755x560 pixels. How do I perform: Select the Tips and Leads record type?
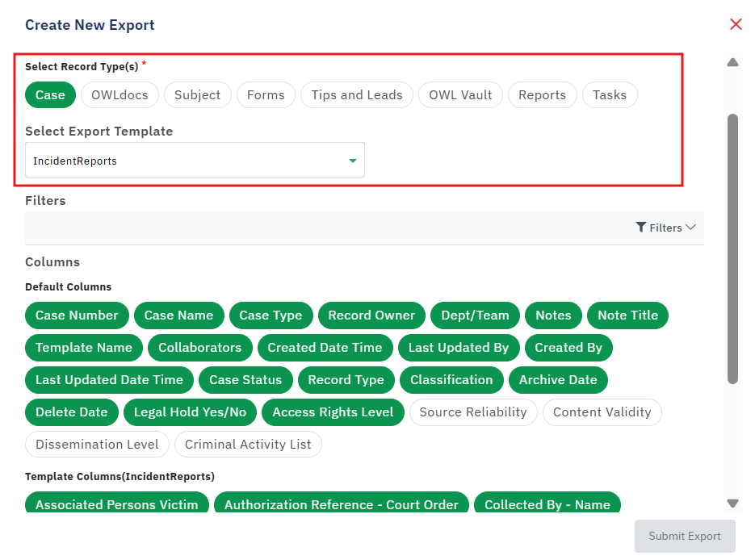[x=357, y=94]
